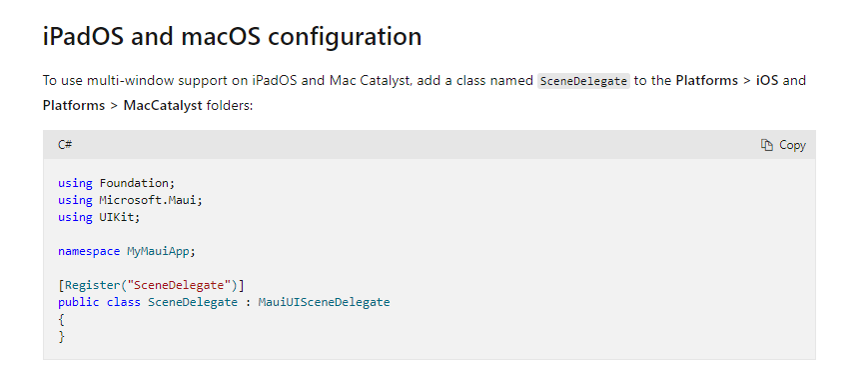Click the 'using Foundation;' code line
The width and height of the screenshot is (868, 376).
coord(116,183)
